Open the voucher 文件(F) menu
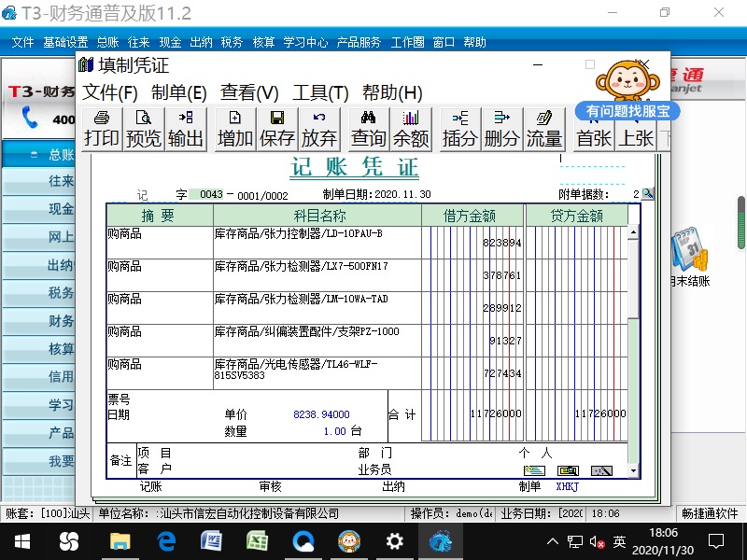The height and width of the screenshot is (560, 747). coord(109,92)
